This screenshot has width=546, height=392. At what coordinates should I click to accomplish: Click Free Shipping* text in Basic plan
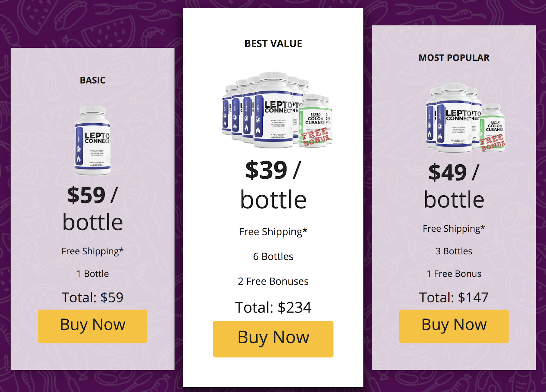click(92, 251)
